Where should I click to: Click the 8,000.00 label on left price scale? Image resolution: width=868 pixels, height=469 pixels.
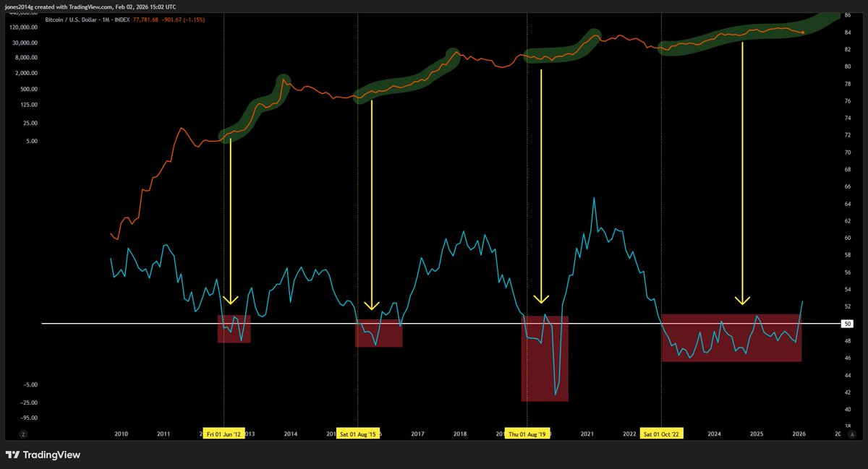(x=27, y=58)
